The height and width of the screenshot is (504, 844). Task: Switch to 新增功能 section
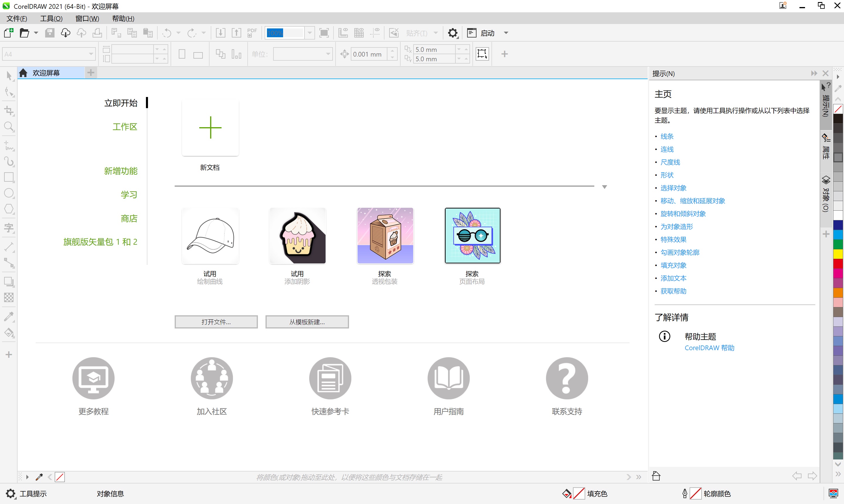coord(120,171)
